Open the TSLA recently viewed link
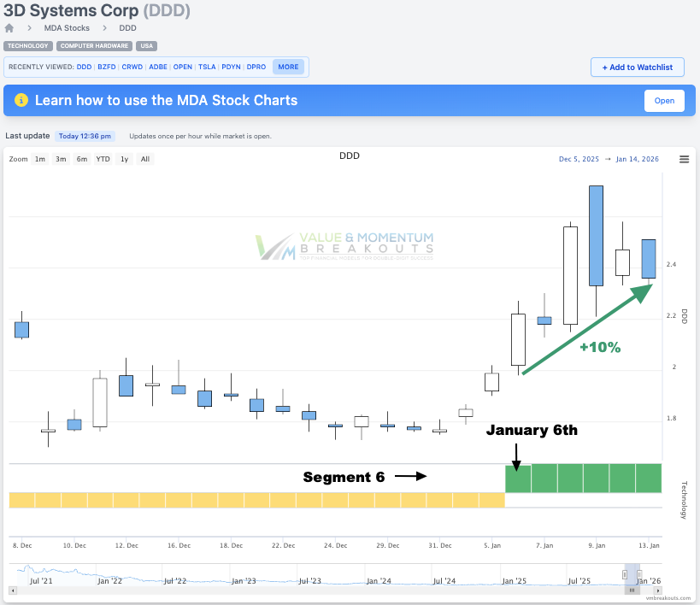This screenshot has height=605, width=700. [207, 67]
